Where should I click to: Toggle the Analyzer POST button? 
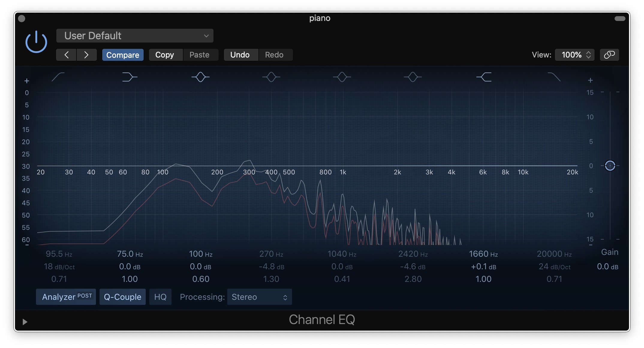pos(66,297)
